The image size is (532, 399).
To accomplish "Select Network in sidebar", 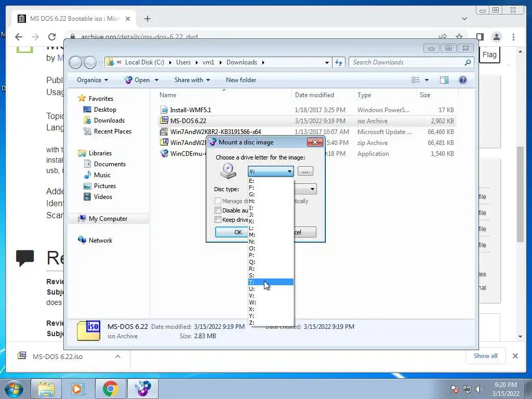I will pyautogui.click(x=100, y=241).
